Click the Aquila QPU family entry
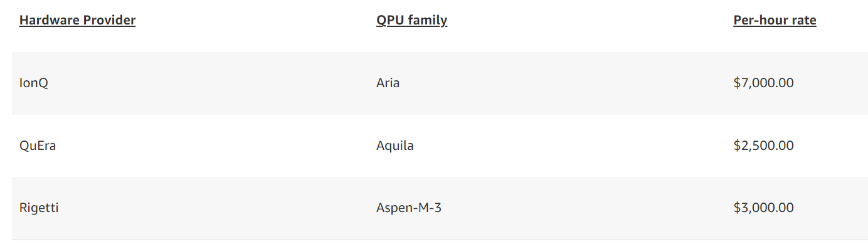The image size is (868, 244). 394,146
